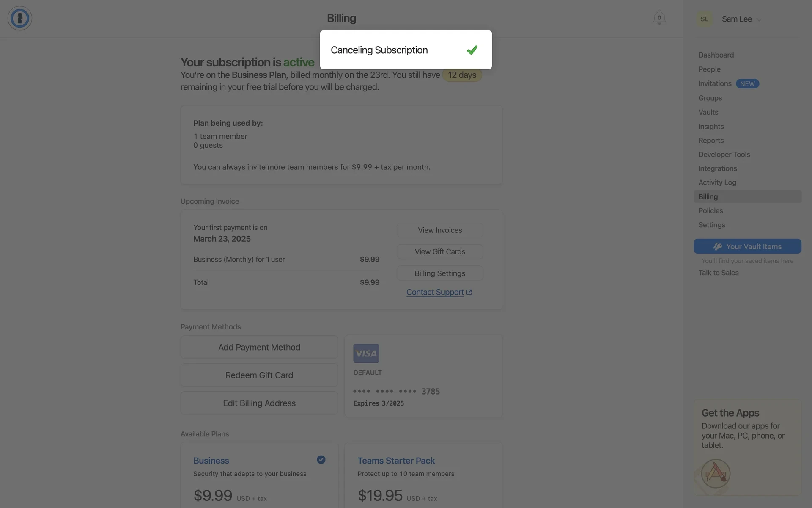Go to Dashboard in sidebar
This screenshot has height=508, width=812.
tap(716, 55)
